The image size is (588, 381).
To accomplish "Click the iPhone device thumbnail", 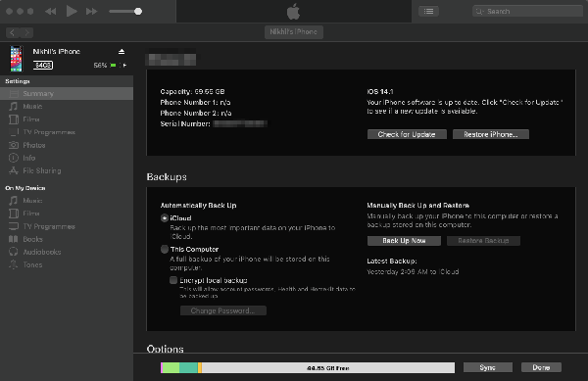I will point(16,59).
